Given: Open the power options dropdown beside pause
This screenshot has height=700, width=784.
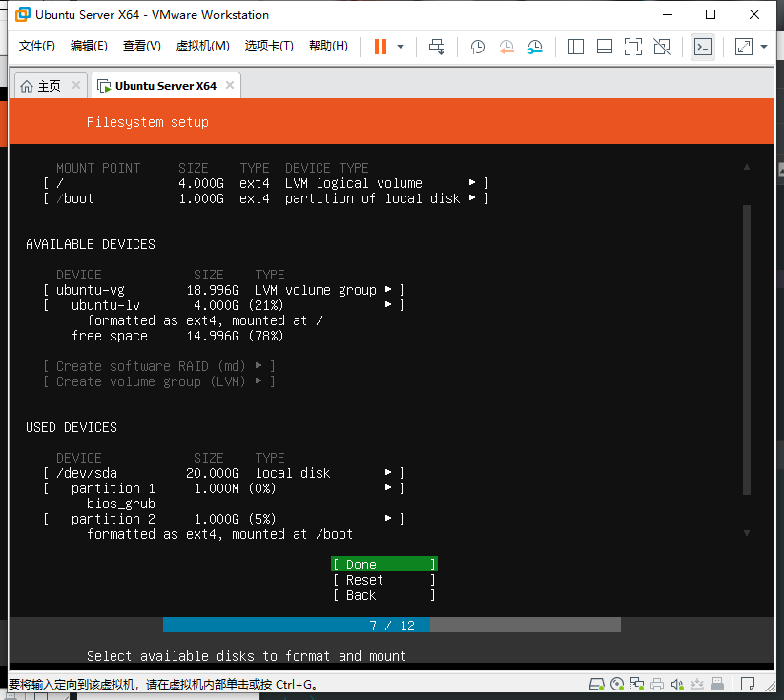Looking at the screenshot, I should (x=401, y=47).
